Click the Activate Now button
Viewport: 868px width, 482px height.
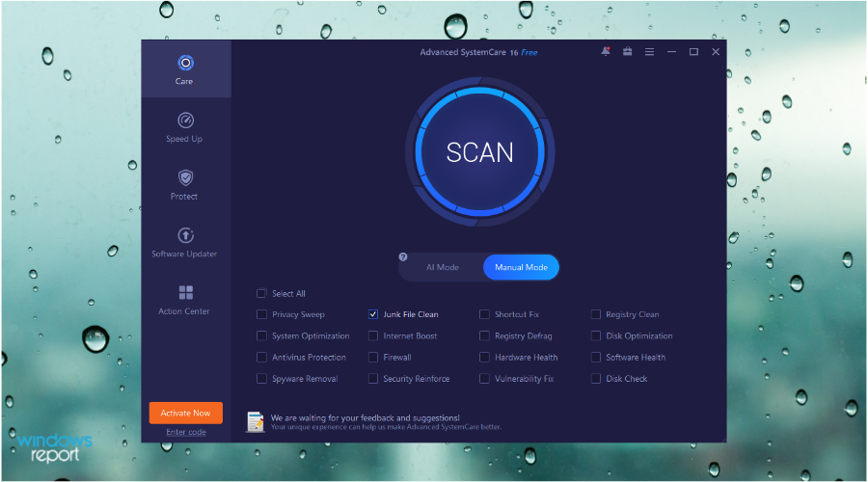coord(185,413)
